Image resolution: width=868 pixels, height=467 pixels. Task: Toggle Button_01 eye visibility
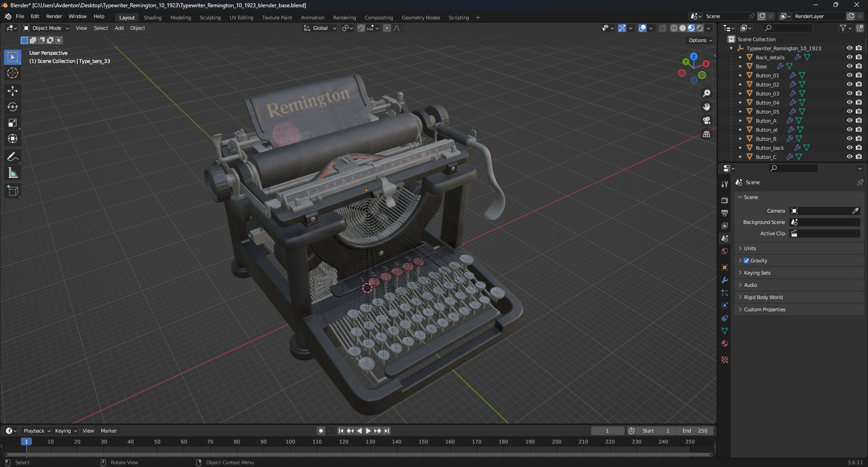[x=849, y=75]
